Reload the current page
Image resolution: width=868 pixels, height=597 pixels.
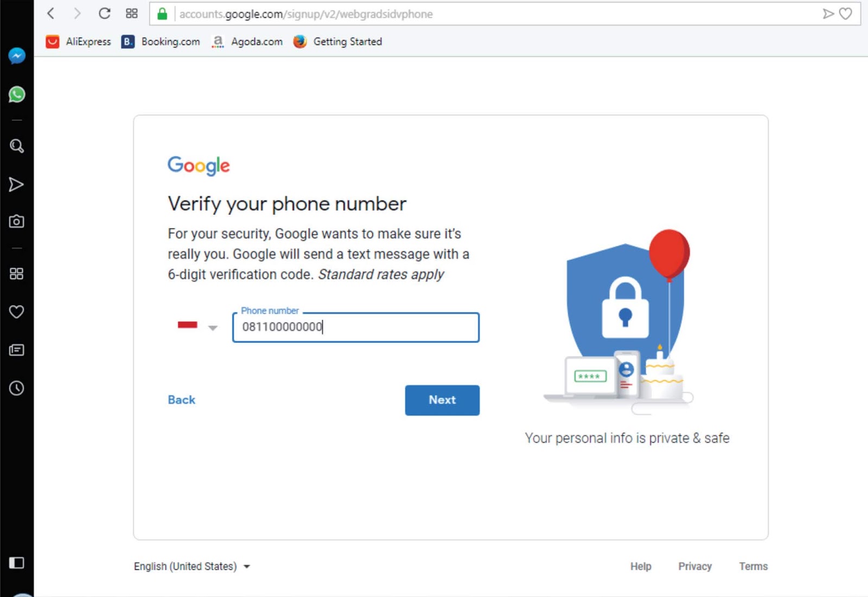click(x=105, y=14)
